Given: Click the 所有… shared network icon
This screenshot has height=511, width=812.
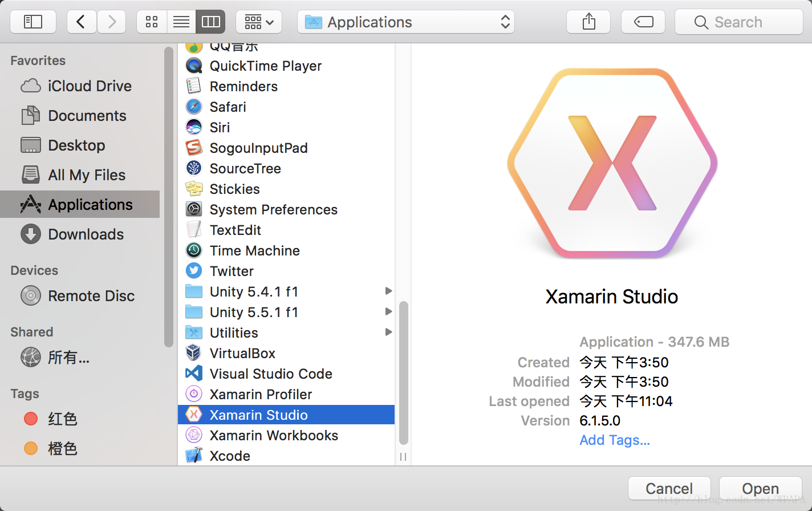Looking at the screenshot, I should 31,358.
